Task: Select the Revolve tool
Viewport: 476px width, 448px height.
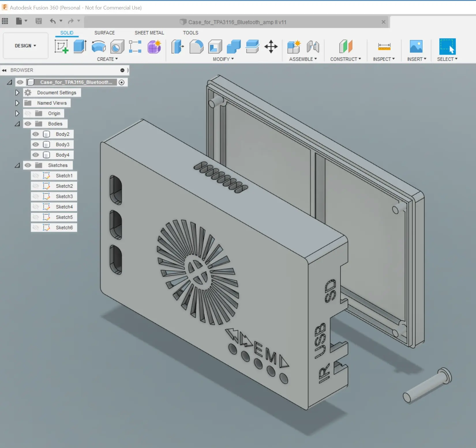Action: (99, 46)
